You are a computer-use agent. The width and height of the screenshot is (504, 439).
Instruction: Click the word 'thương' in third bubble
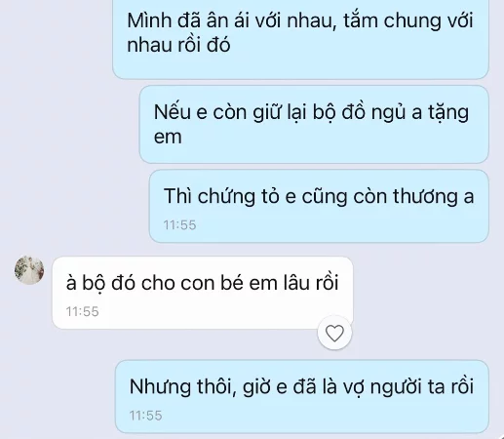425,196
